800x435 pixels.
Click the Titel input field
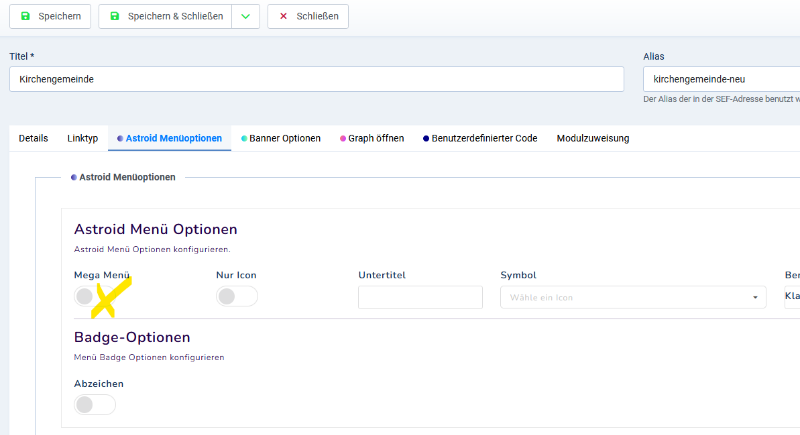(316, 79)
